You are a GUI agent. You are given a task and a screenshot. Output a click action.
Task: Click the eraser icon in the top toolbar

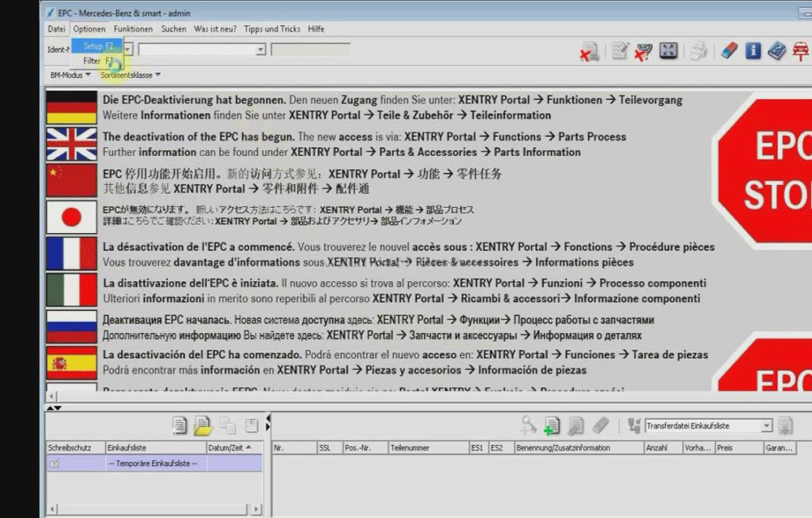(728, 51)
